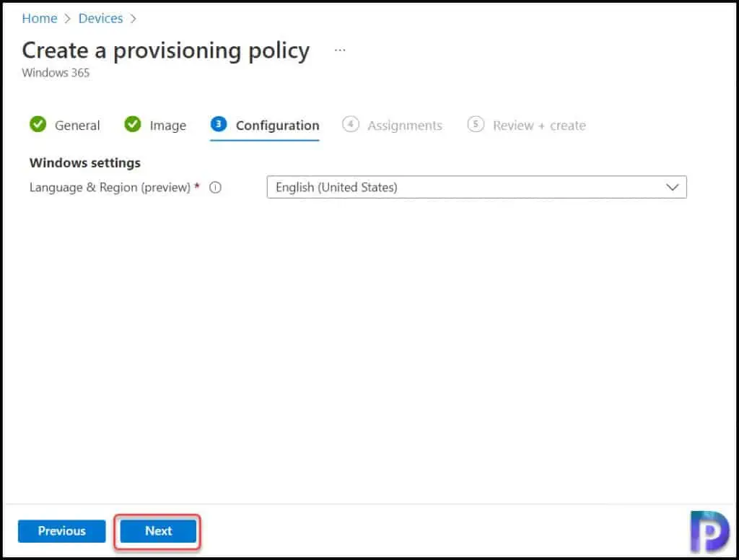Open the Home breadcrumb link
Viewport: 739px width, 560px height.
coord(40,18)
